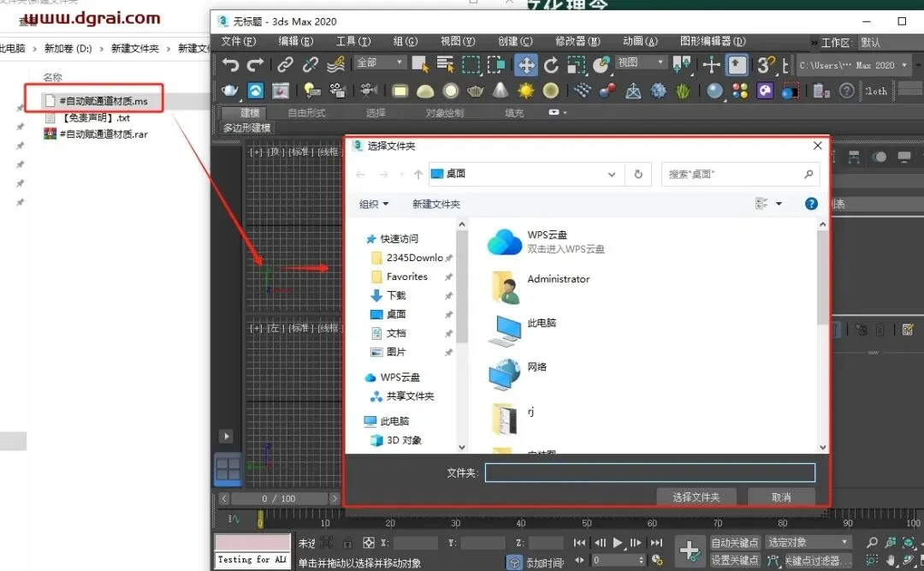
Task: Select the Select and Link chain icon
Action: [286, 64]
